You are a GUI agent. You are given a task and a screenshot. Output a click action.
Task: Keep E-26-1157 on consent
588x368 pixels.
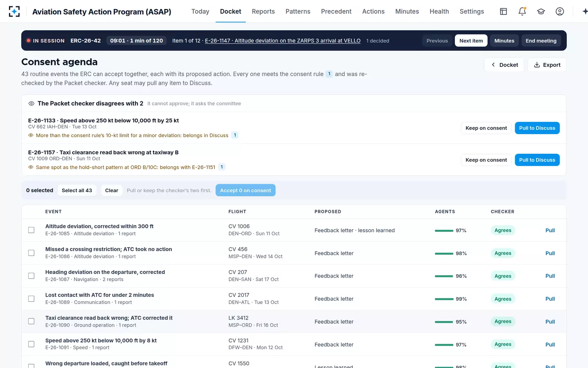coord(486,160)
